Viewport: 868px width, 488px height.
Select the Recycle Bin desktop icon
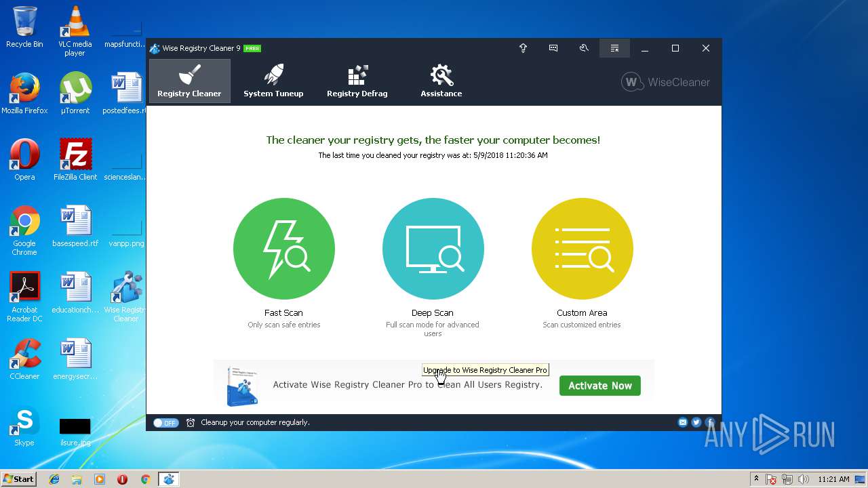24,27
